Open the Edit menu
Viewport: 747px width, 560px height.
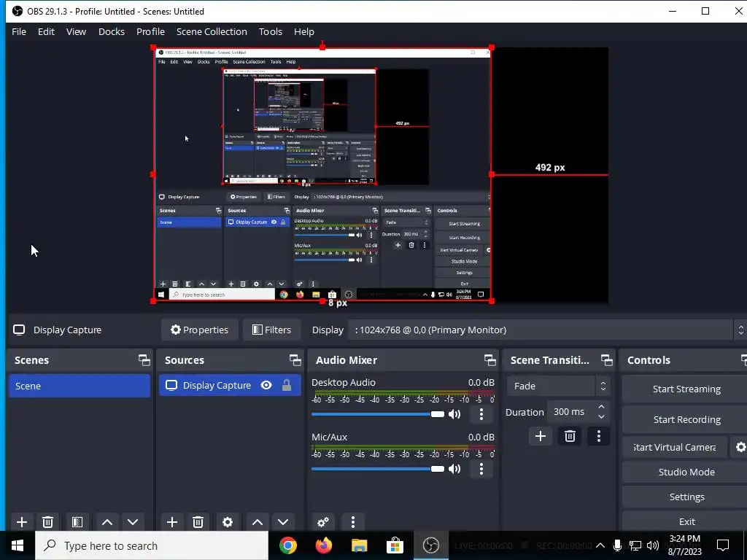[x=46, y=31]
